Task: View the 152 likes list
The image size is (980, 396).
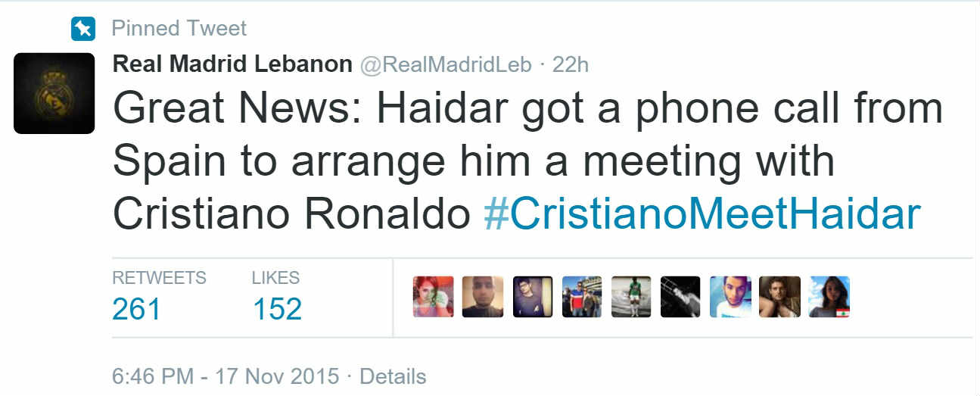Action: [x=277, y=308]
